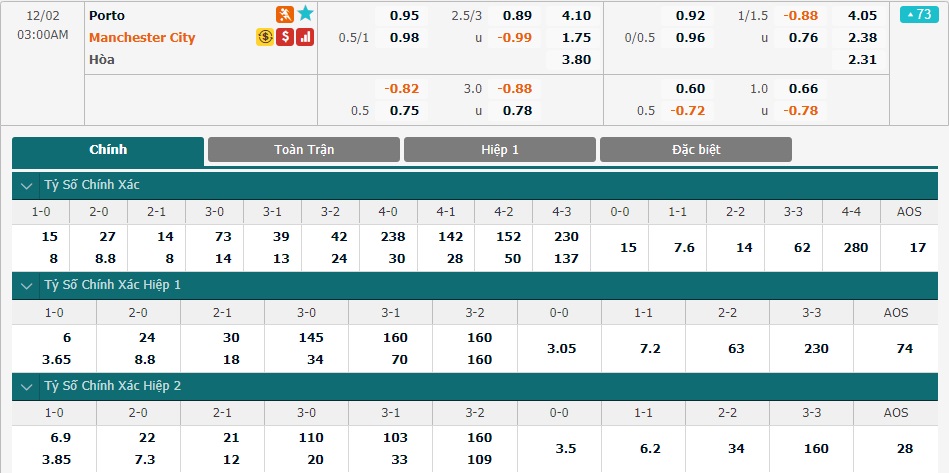Viewport: 949px width, 473px height.
Task: Collapse the Tỷ Số Chính Xác section
Action: (x=27, y=186)
